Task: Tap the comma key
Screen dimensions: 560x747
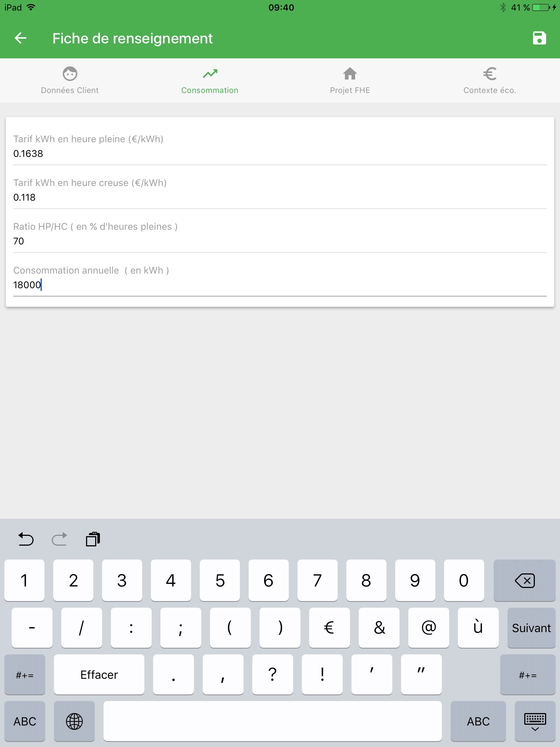Action: click(x=223, y=674)
